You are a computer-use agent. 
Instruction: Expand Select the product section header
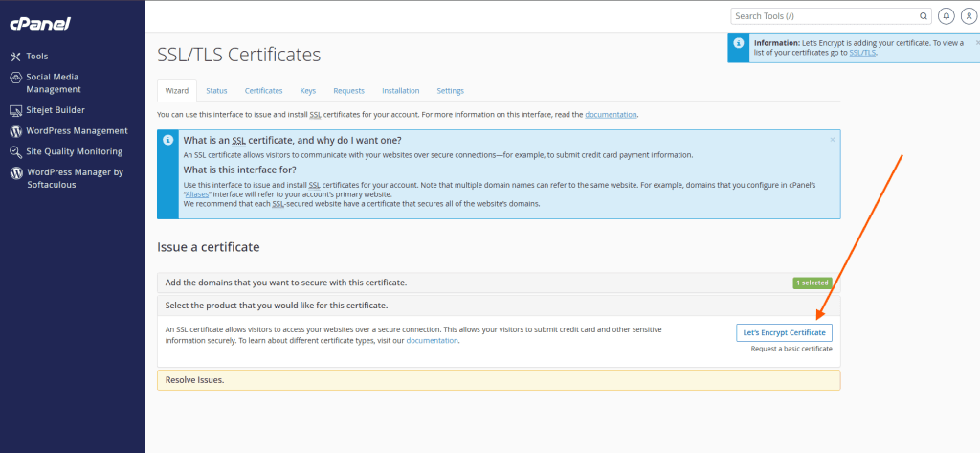[499, 306]
